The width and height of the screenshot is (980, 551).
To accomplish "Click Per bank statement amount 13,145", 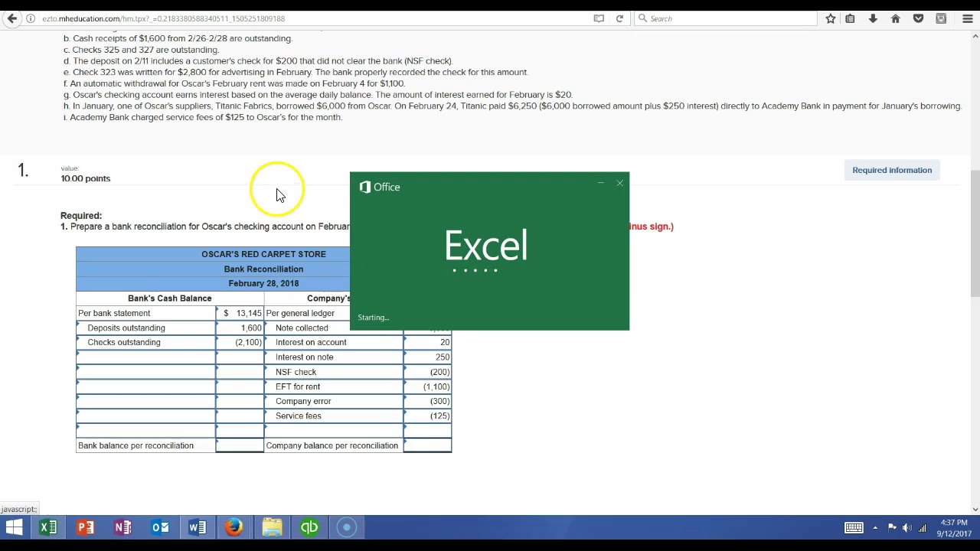I will [240, 313].
